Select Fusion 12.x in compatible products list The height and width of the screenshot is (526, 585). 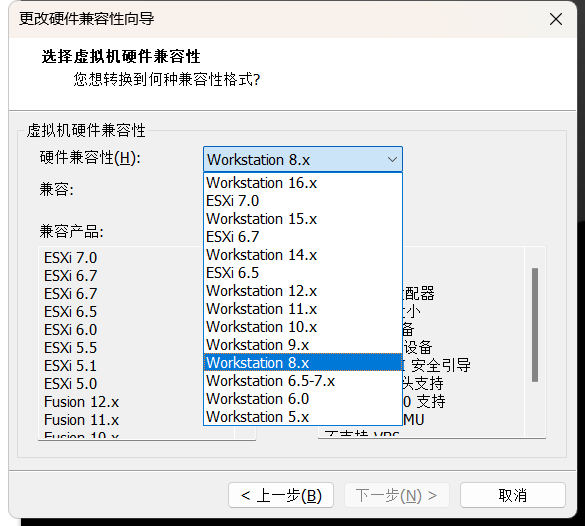[81, 402]
